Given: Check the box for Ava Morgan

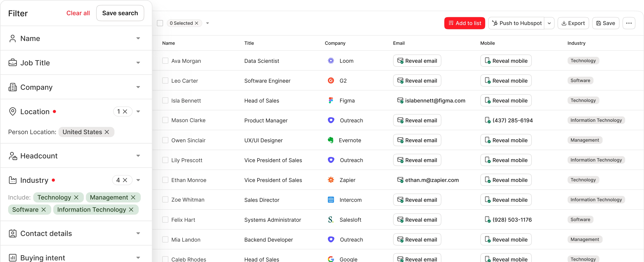Looking at the screenshot, I should tap(165, 61).
